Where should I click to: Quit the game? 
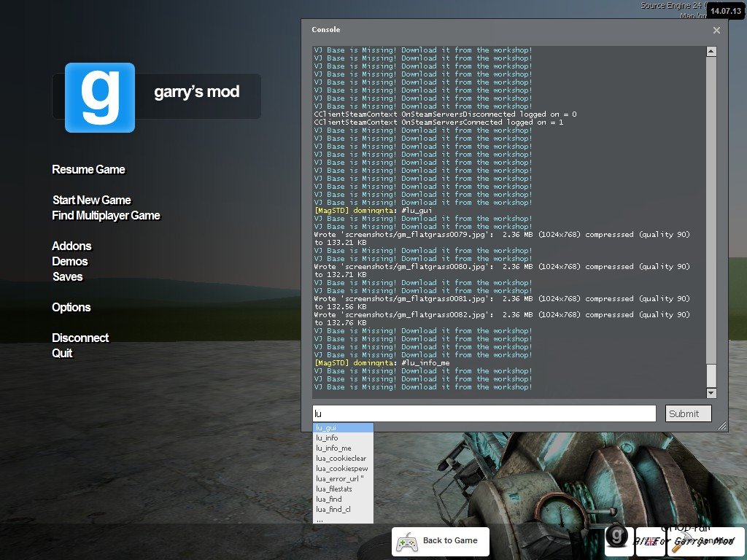pyautogui.click(x=62, y=353)
